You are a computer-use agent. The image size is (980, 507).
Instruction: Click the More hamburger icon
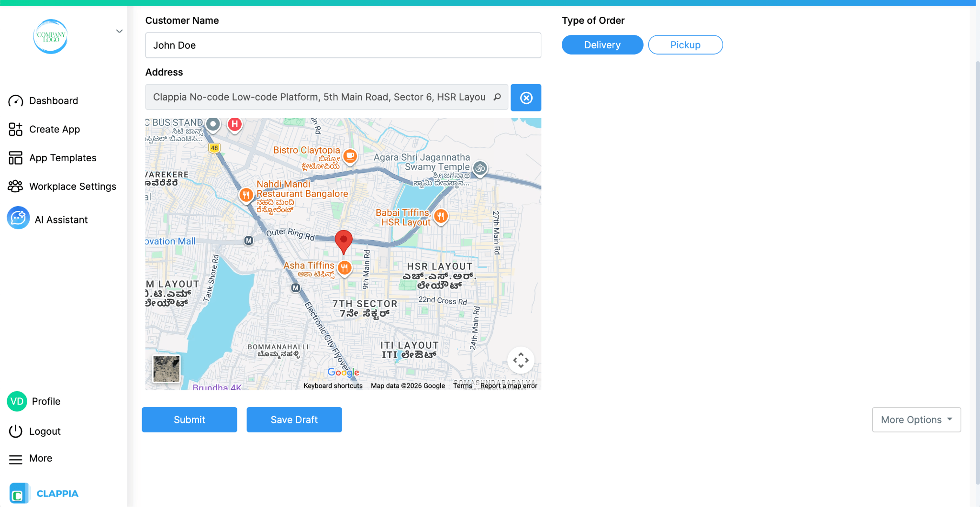pos(16,460)
